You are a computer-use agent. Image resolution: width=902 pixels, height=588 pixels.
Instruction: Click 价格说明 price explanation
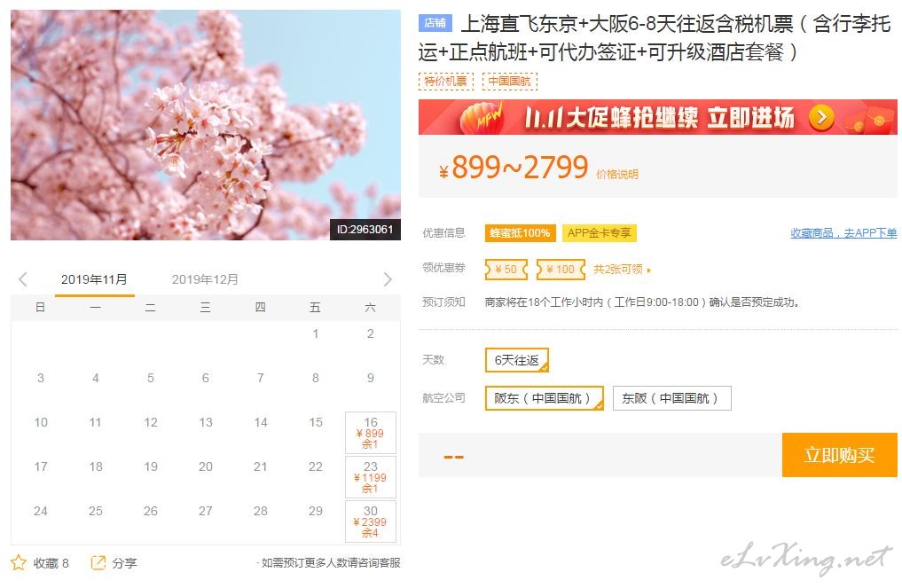tap(617, 175)
